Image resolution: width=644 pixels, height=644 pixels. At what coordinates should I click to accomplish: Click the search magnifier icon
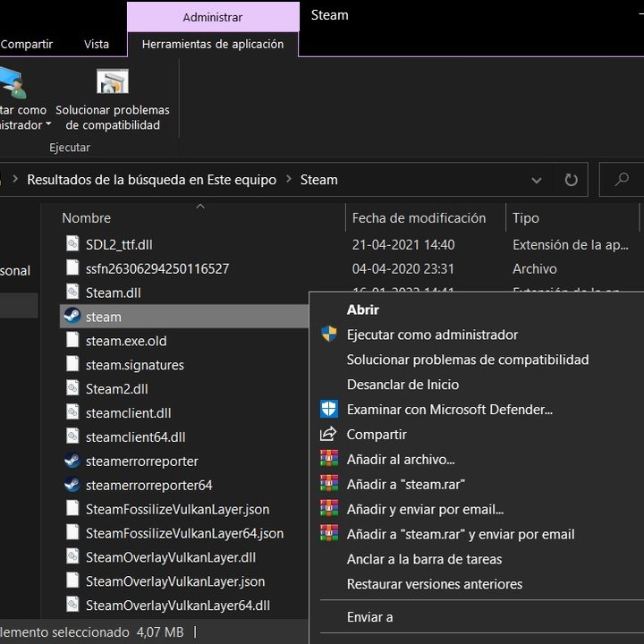pyautogui.click(x=622, y=180)
